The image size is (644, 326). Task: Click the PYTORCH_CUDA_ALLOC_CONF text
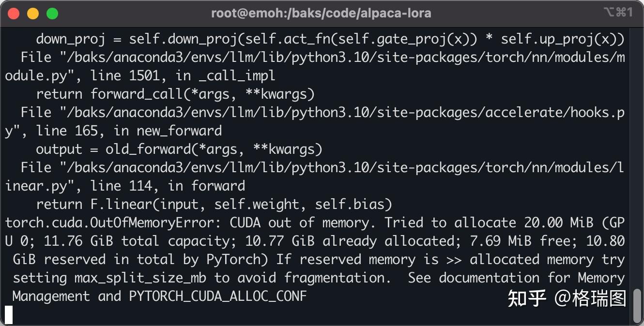tap(218, 296)
